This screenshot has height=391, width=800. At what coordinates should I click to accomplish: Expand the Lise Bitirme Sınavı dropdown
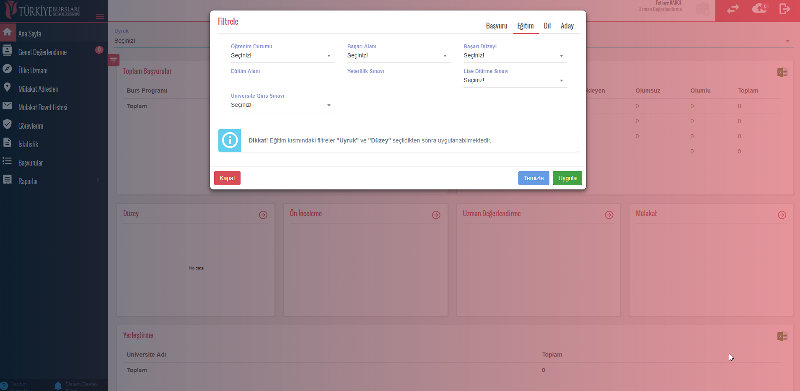tap(514, 80)
